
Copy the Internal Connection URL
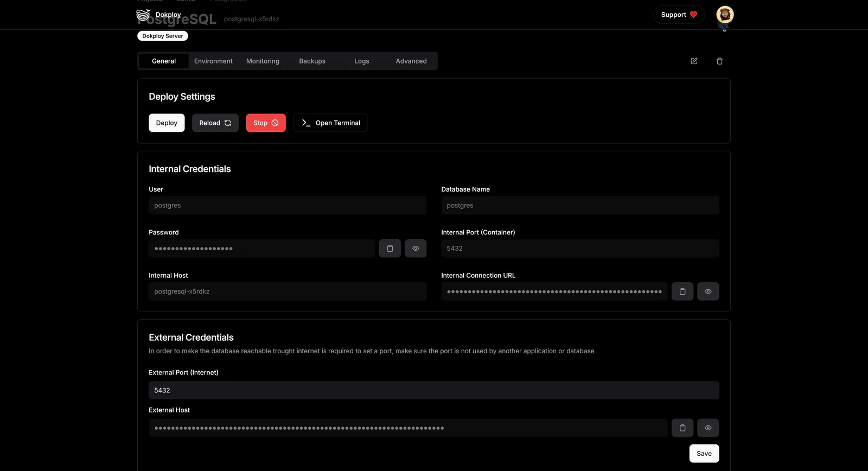click(x=682, y=291)
